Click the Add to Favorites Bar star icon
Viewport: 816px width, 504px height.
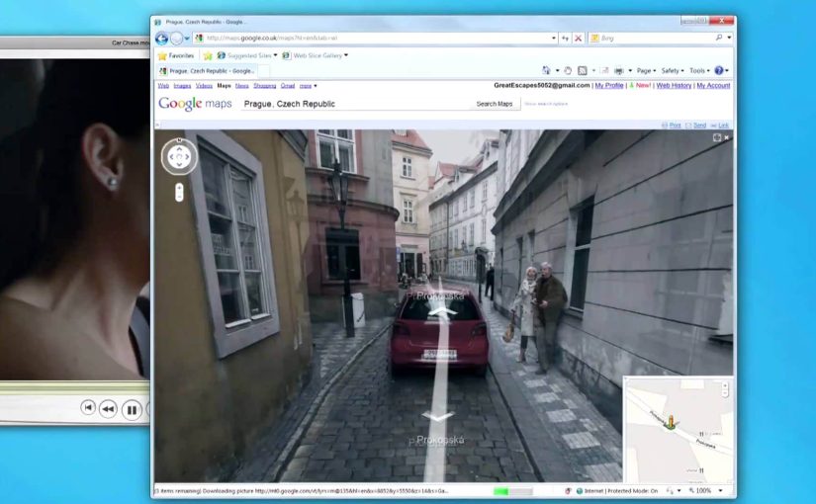(208, 55)
